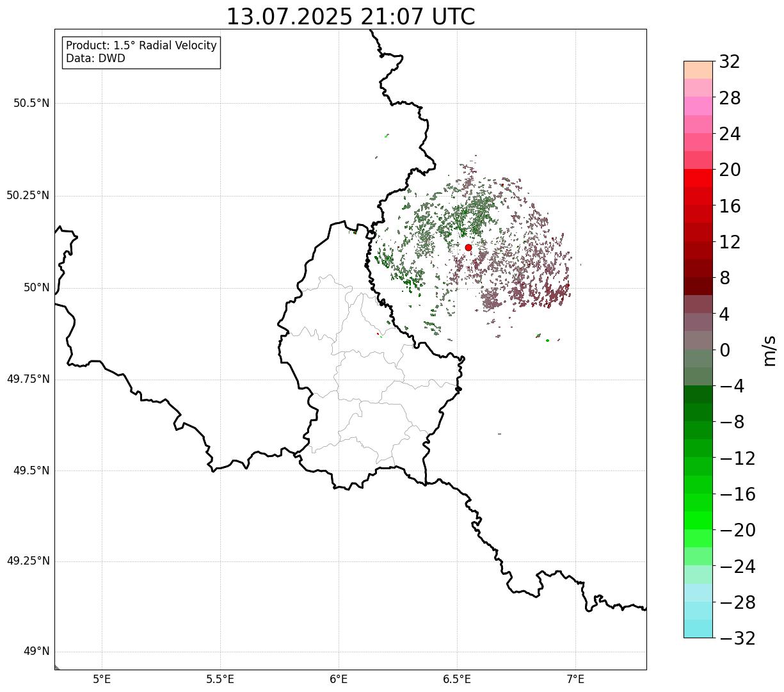This screenshot has height=692, width=784.
Task: Click the colorbar tick label 20
Action: tap(730, 170)
